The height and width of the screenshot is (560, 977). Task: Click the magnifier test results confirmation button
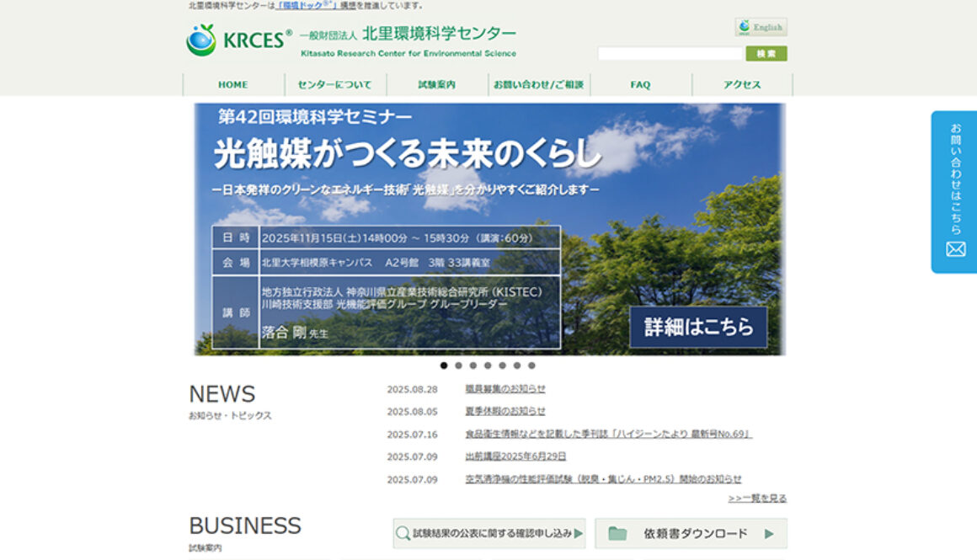(x=489, y=533)
